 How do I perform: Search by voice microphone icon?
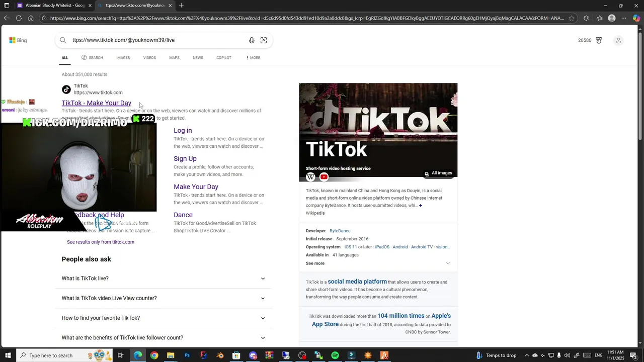pos(252,40)
